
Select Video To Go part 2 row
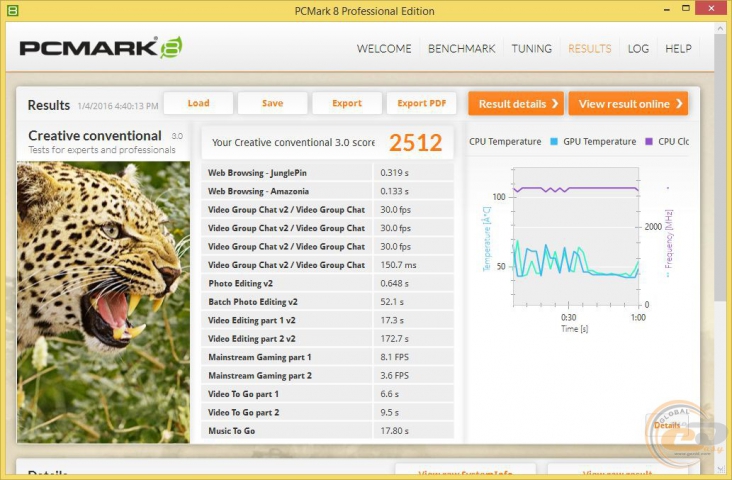pyautogui.click(x=327, y=412)
